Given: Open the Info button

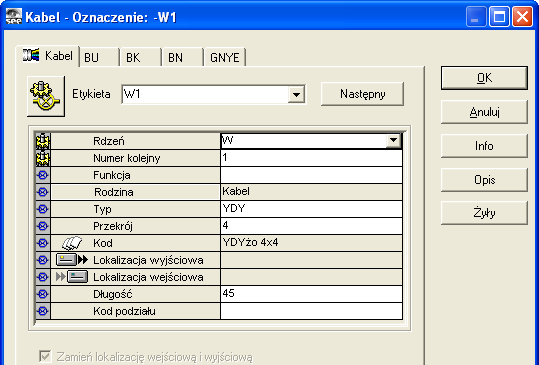Looking at the screenshot, I should click(x=484, y=146).
